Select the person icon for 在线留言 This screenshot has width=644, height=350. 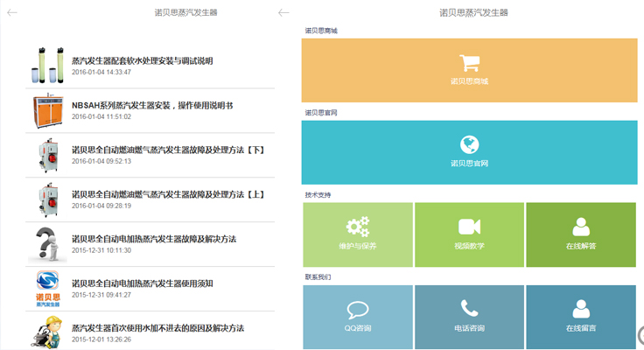coord(581,309)
